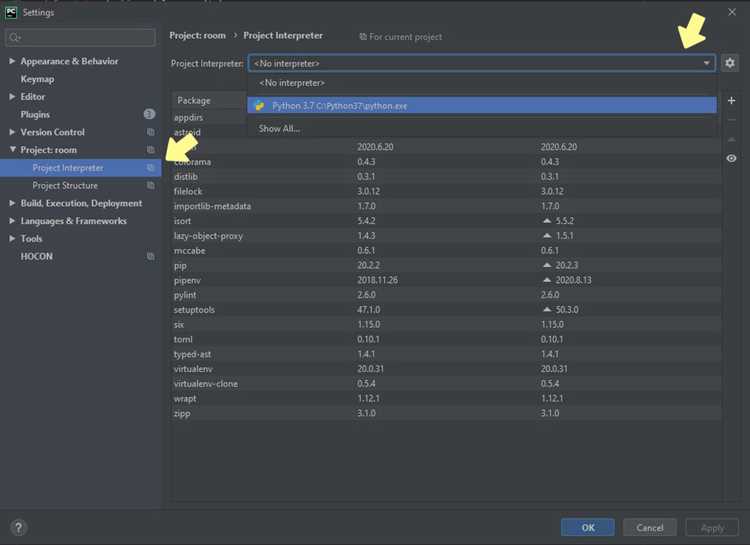750x545 pixels.
Task: Click Project: room in the breadcrumb
Action: 198,35
